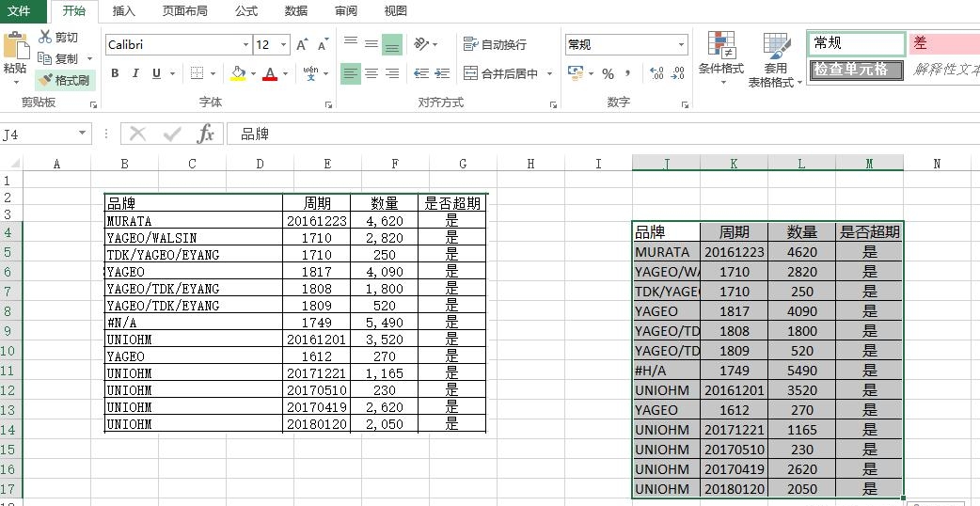Open the Calibri font name dropdown
The width and height of the screenshot is (980, 506).
pyautogui.click(x=245, y=44)
